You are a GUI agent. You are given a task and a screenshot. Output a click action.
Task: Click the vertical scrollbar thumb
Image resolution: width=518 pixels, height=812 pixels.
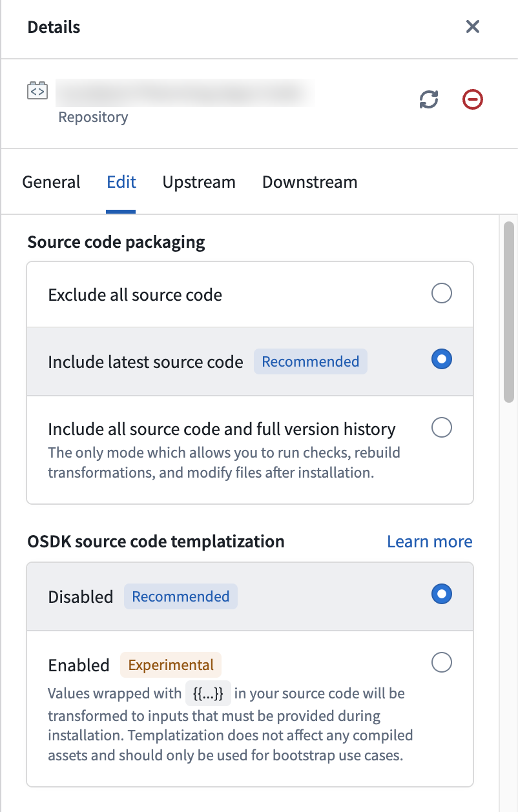point(508,312)
